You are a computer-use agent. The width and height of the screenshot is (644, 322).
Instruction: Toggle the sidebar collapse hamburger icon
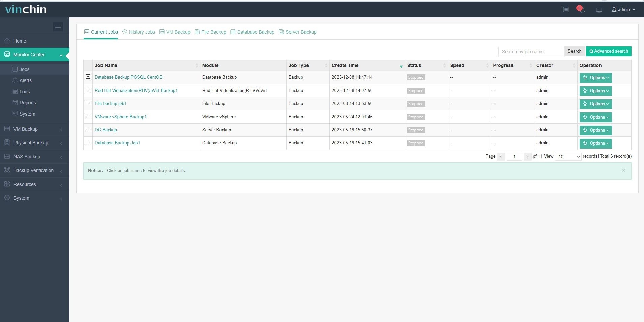coord(58,27)
